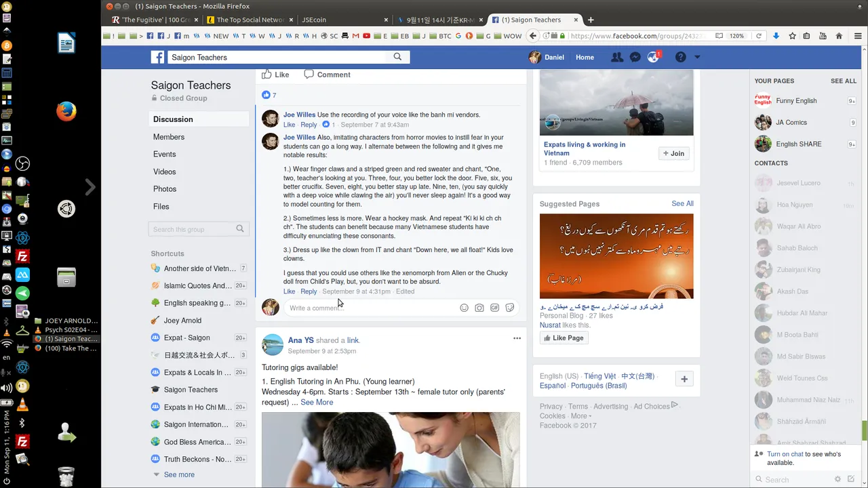The image size is (868, 488).
Task: Click the browser Back arrow button
Action: point(533,36)
